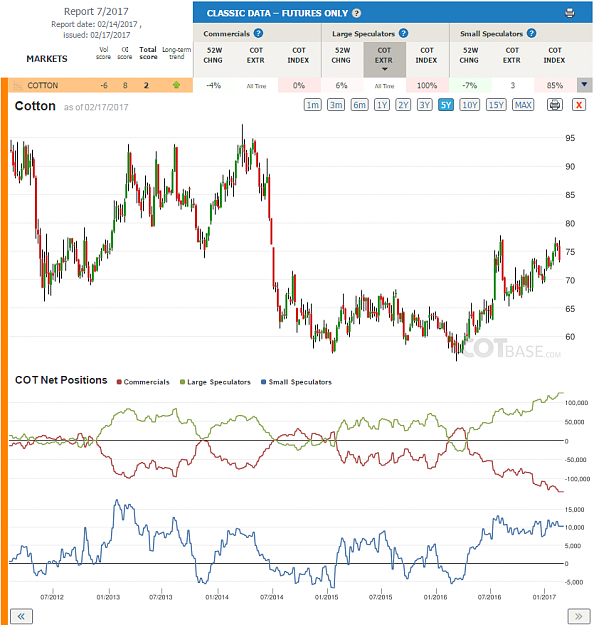
Task: Select the 1Y time range
Action: click(x=382, y=105)
